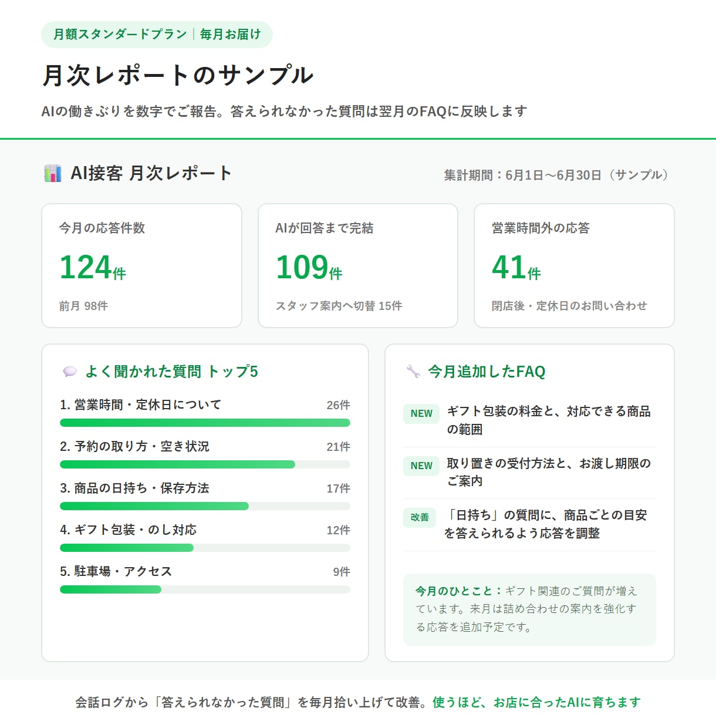Click the スタッフ案内へ切替 15件 text

339,306
